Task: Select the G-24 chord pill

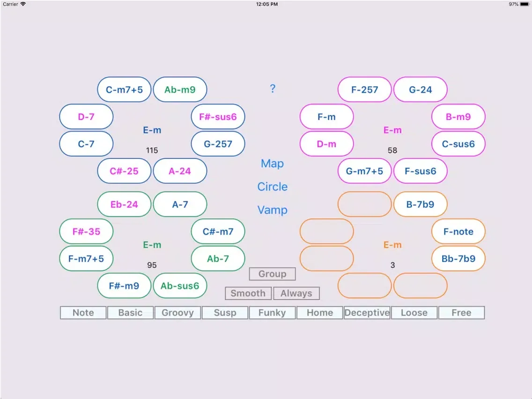Action: coord(421,89)
